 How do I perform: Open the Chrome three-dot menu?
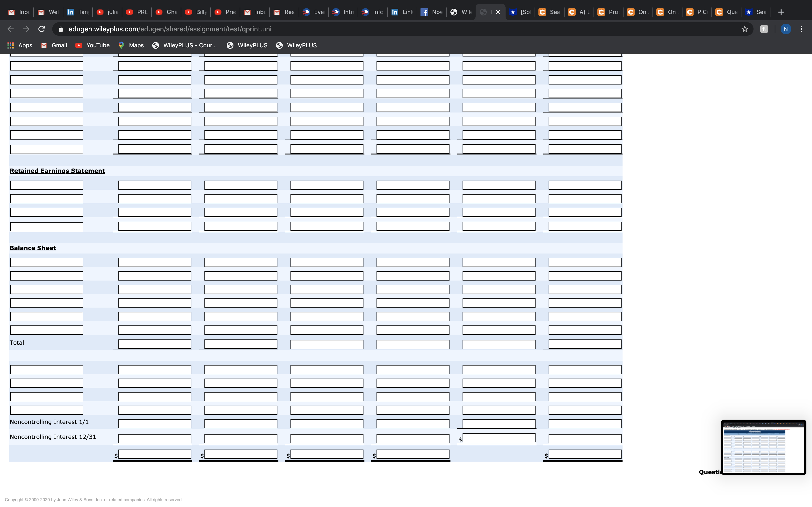pos(801,29)
